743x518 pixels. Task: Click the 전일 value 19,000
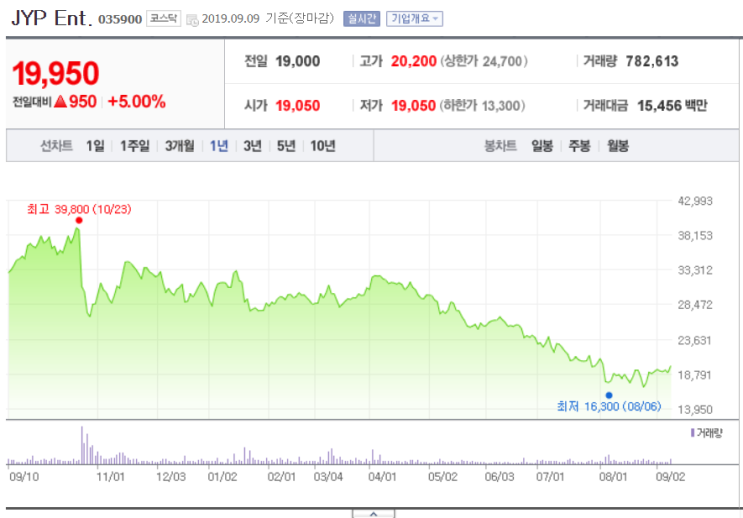point(298,61)
